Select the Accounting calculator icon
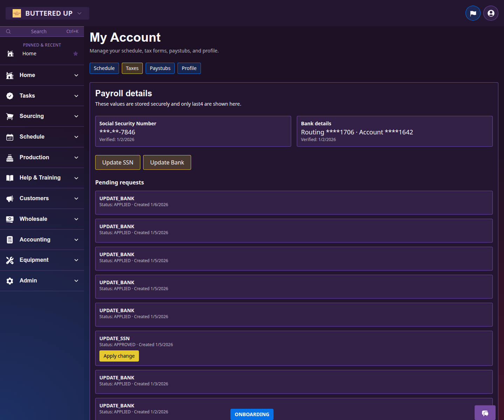 click(x=9, y=239)
